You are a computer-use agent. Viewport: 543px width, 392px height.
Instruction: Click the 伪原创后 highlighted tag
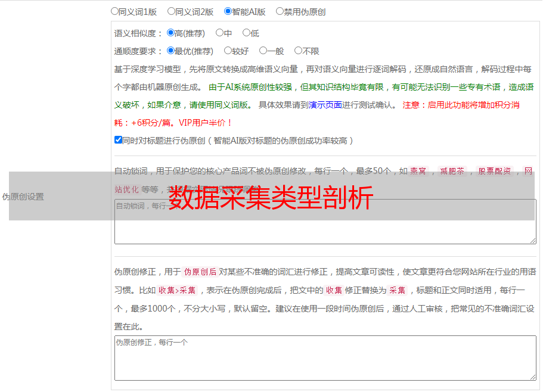click(200, 272)
